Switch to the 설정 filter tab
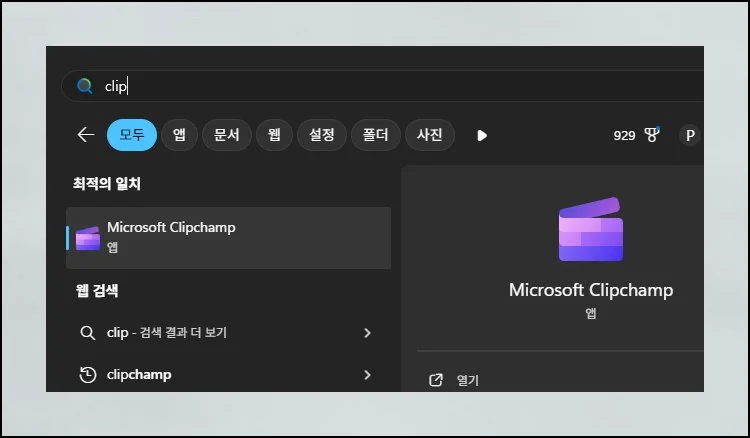The image size is (750, 438). click(321, 135)
